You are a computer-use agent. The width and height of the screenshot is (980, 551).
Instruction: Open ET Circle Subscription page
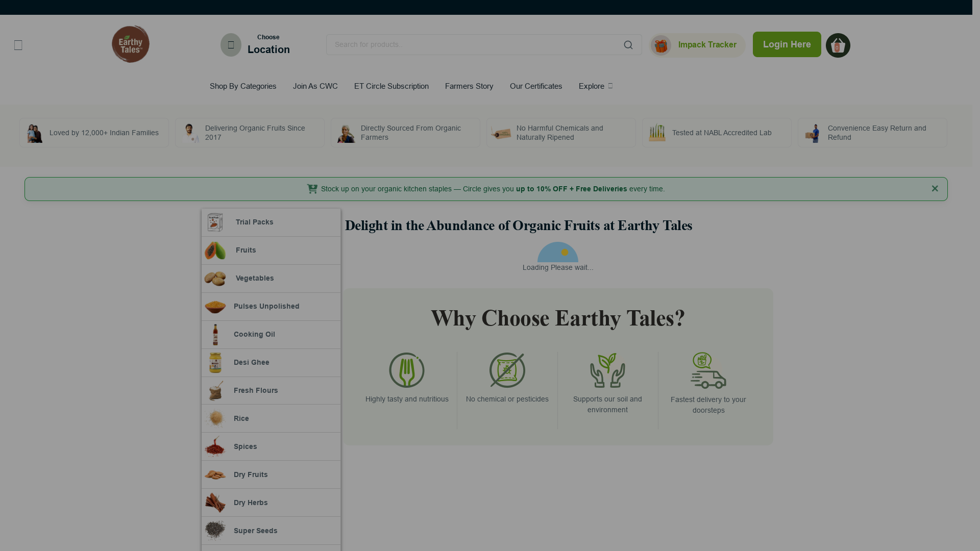[x=391, y=86]
